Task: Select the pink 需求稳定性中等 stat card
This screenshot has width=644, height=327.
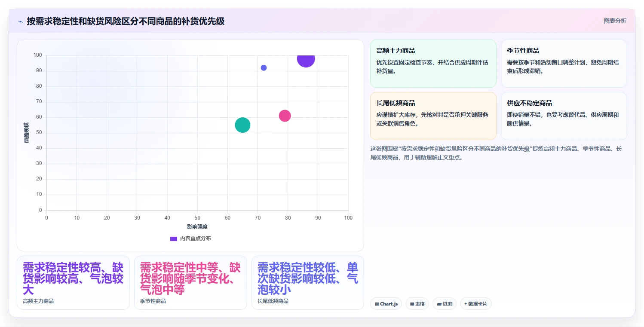Action: click(190, 283)
